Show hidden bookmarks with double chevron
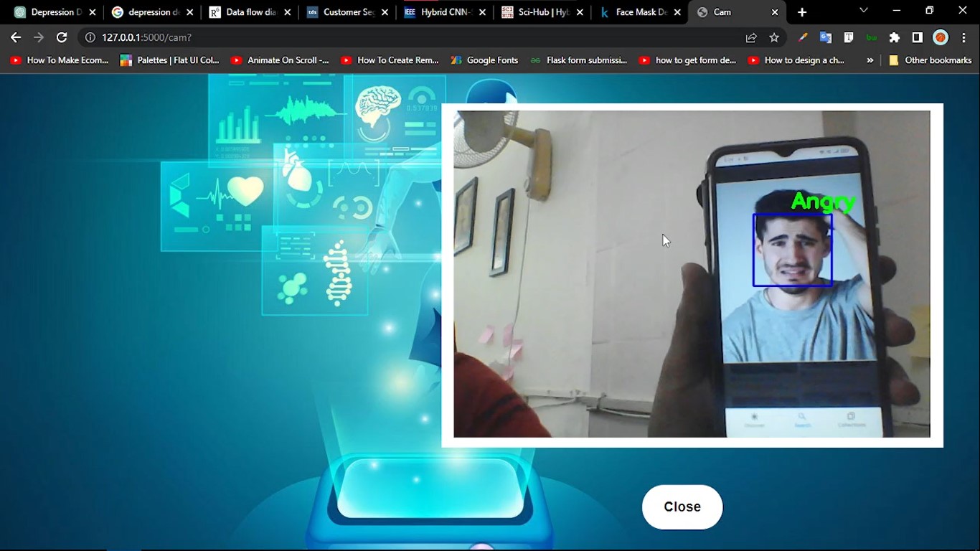 point(870,60)
